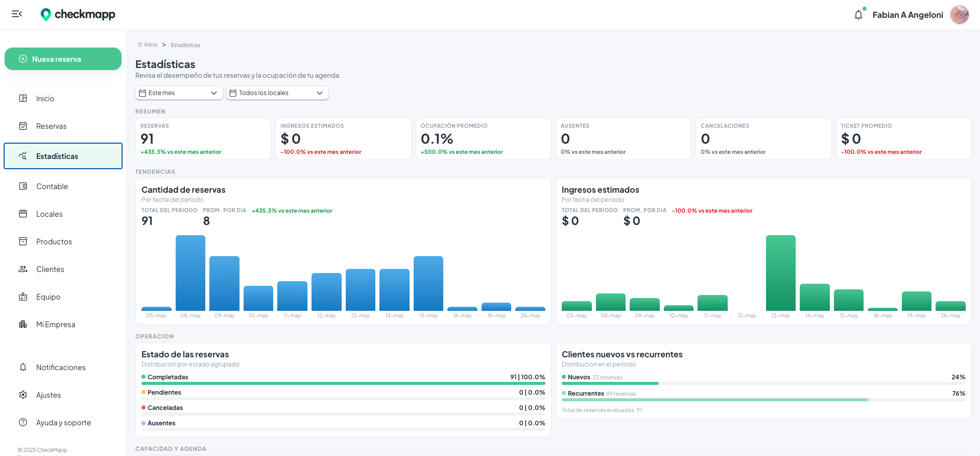The height and width of the screenshot is (456, 980).
Task: Open the Este mes period dropdown
Action: tap(179, 93)
